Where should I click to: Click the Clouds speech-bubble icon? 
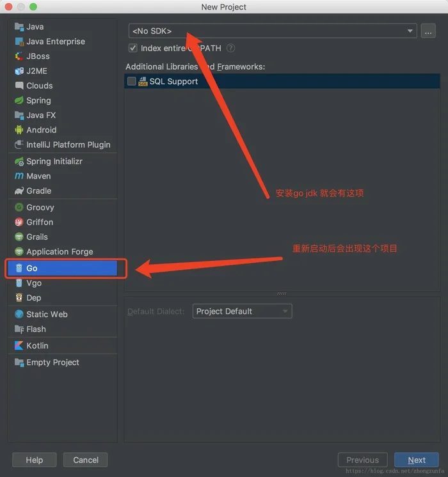tap(19, 86)
